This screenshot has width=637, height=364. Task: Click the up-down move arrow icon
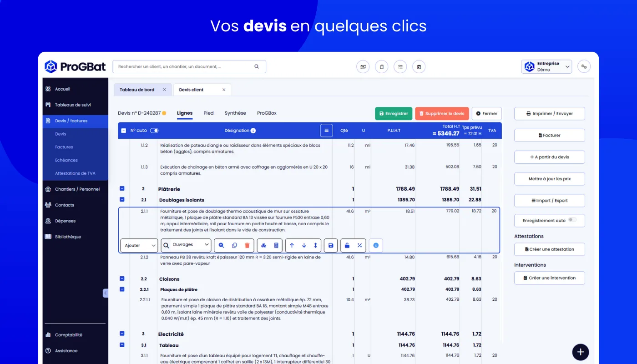pyautogui.click(x=316, y=245)
